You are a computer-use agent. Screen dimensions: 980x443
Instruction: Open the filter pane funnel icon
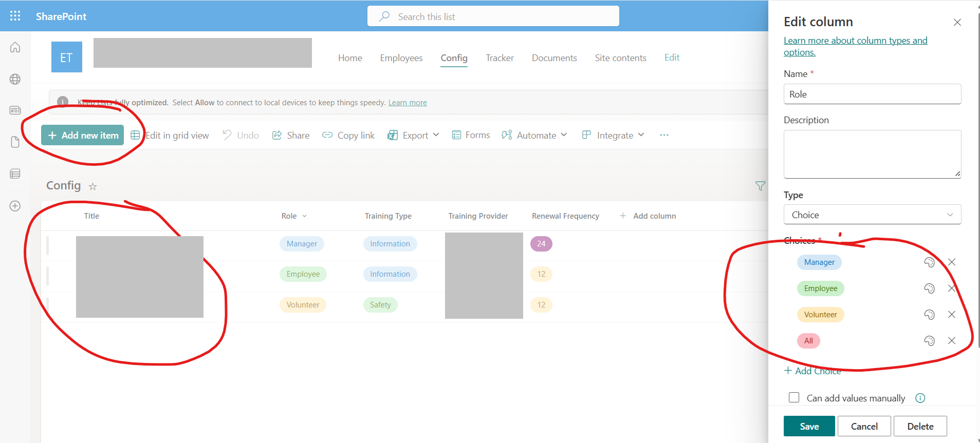tap(760, 186)
